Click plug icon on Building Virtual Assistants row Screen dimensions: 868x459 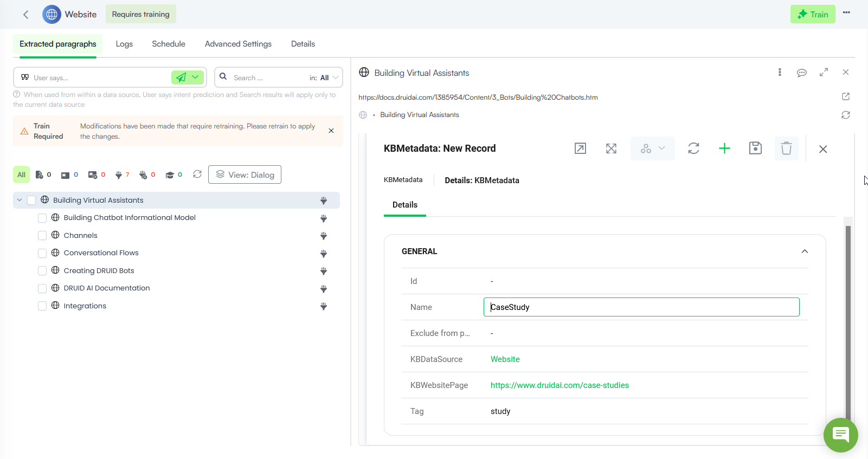tap(324, 201)
